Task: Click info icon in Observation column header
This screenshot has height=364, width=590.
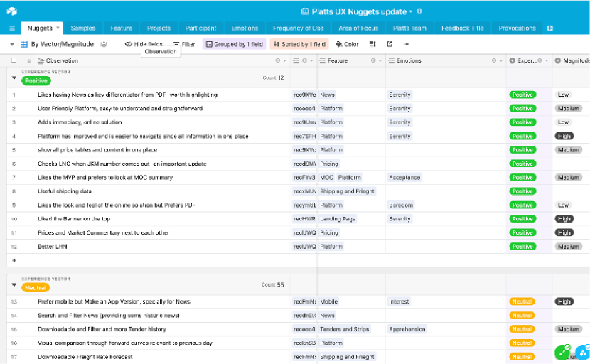Action: click(x=278, y=60)
